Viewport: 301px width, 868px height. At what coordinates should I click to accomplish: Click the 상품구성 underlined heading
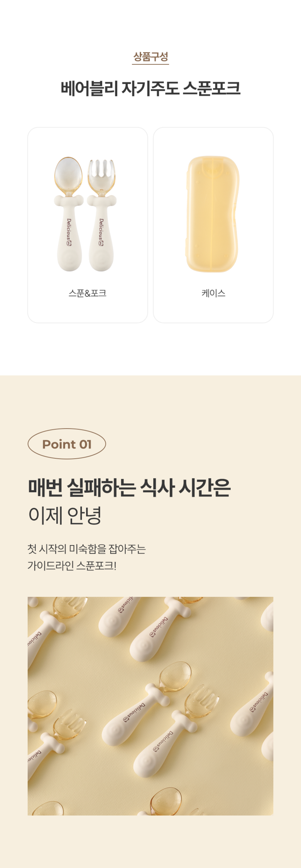click(150, 57)
